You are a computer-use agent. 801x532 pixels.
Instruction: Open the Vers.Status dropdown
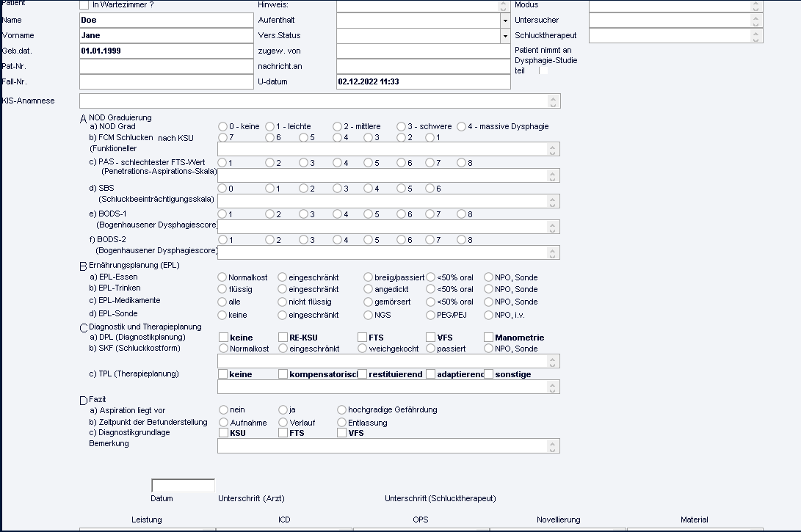point(505,36)
